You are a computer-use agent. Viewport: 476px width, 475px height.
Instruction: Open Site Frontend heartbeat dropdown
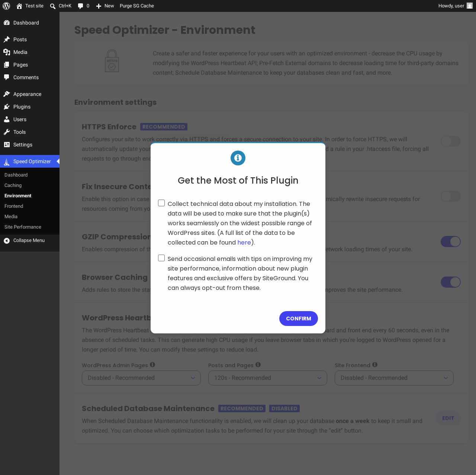pos(394,378)
